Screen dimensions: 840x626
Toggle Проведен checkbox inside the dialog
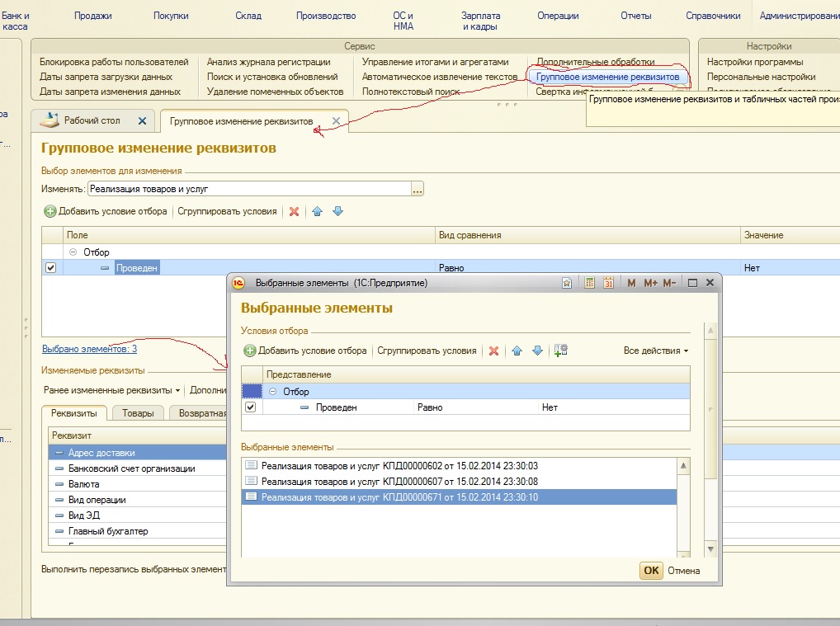pos(251,407)
